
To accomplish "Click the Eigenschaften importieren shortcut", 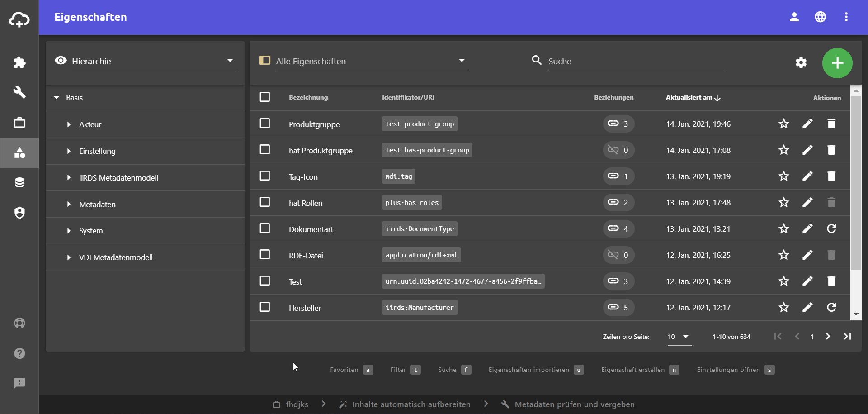I will click(536, 370).
